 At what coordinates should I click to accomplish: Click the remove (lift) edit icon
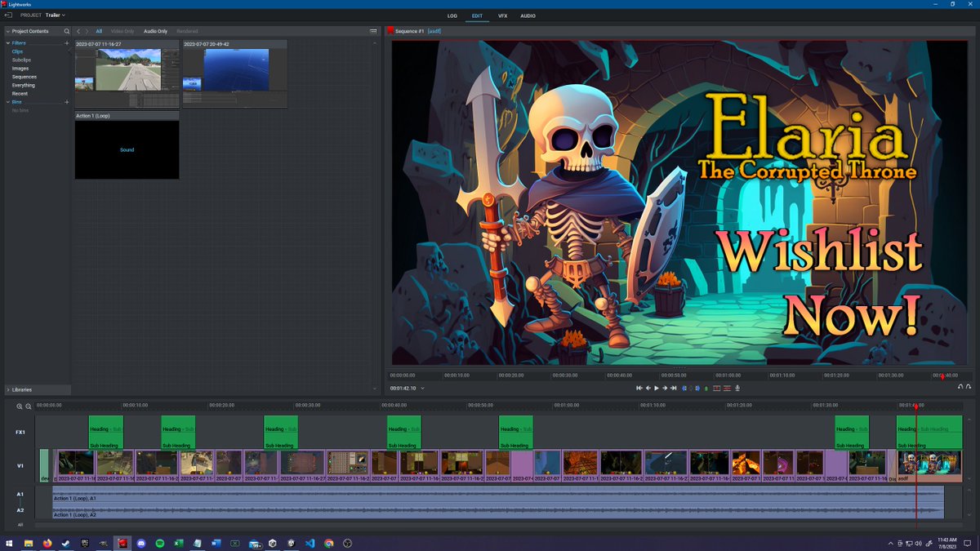[717, 389]
